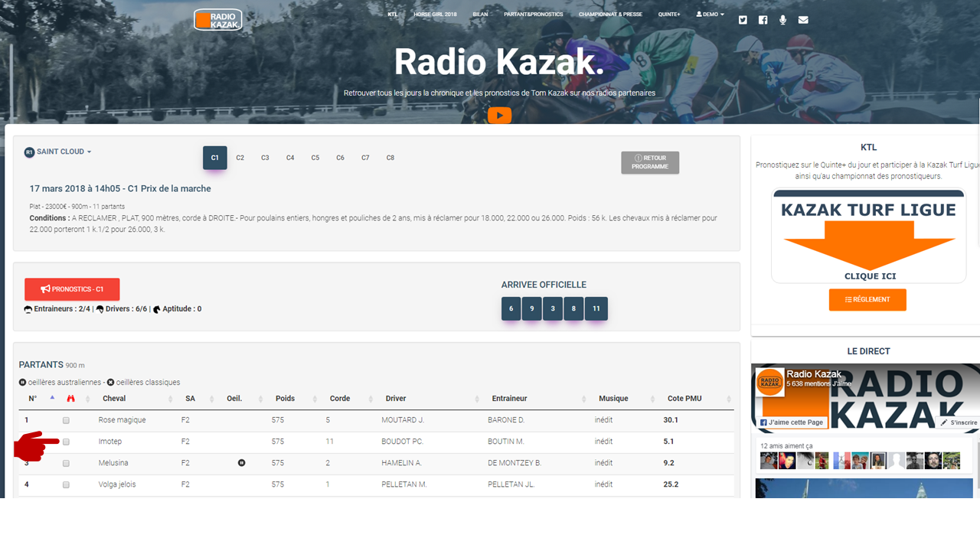Viewport: 980px width, 551px height.
Task: Sort table by Poids column
Action: tap(292, 399)
